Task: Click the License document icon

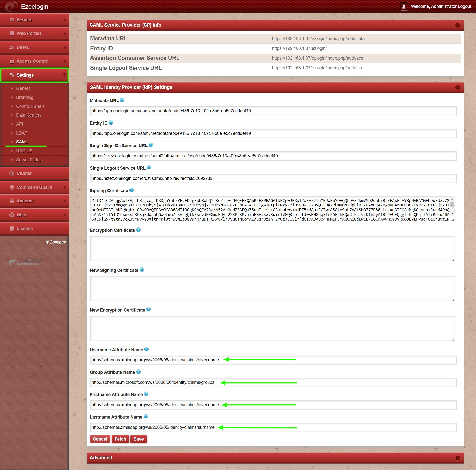Action: pos(12,229)
